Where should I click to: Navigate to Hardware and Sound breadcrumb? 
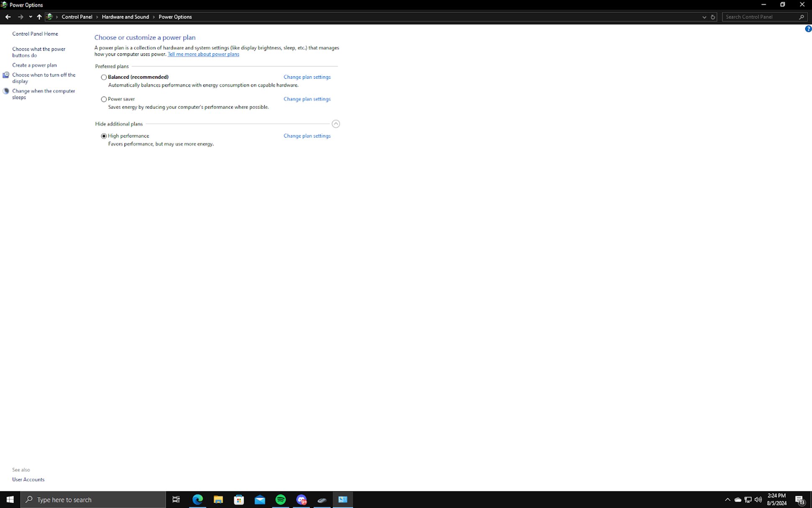(x=125, y=17)
